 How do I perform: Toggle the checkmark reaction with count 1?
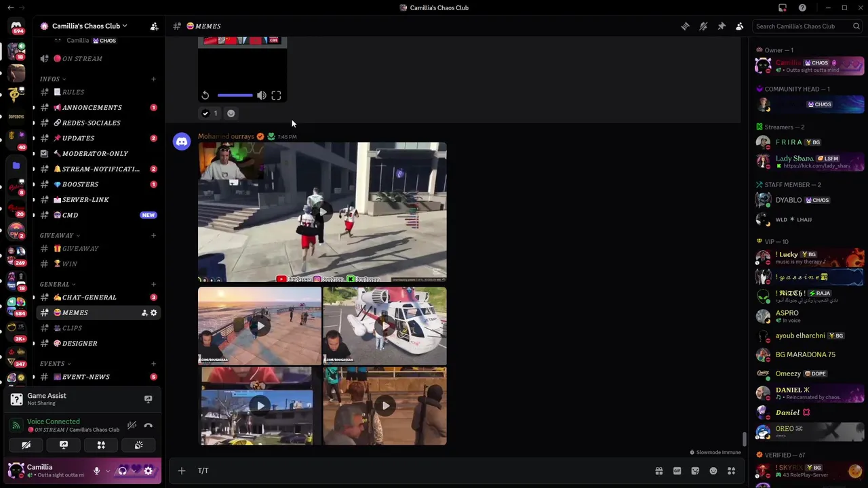[210, 113]
